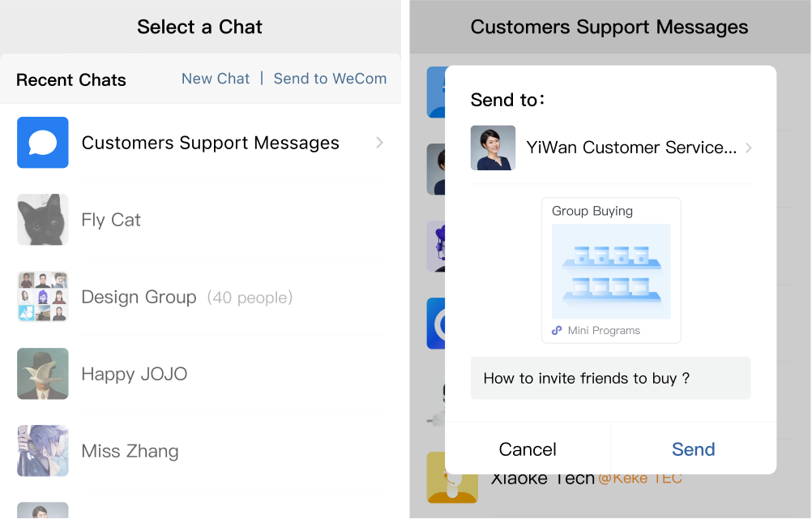Image resolution: width=812 pixels, height=519 pixels.
Task: Start a New Chat
Action: 216,79
